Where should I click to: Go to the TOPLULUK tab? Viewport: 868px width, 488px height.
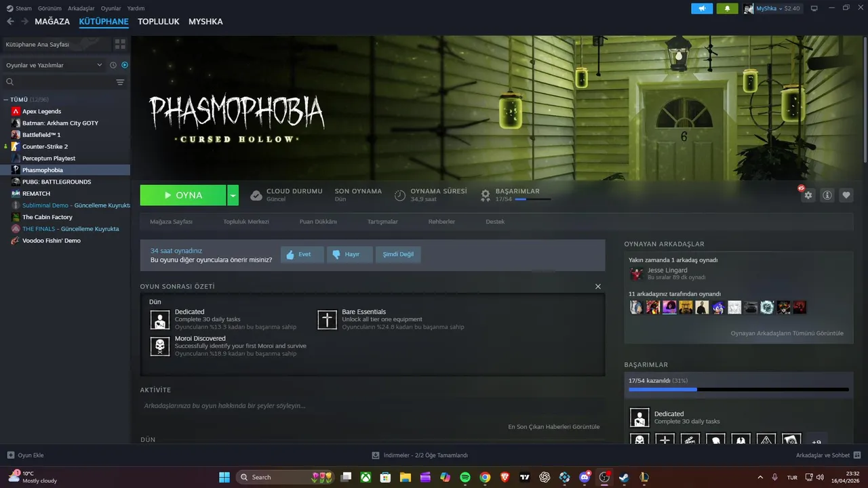159,22
